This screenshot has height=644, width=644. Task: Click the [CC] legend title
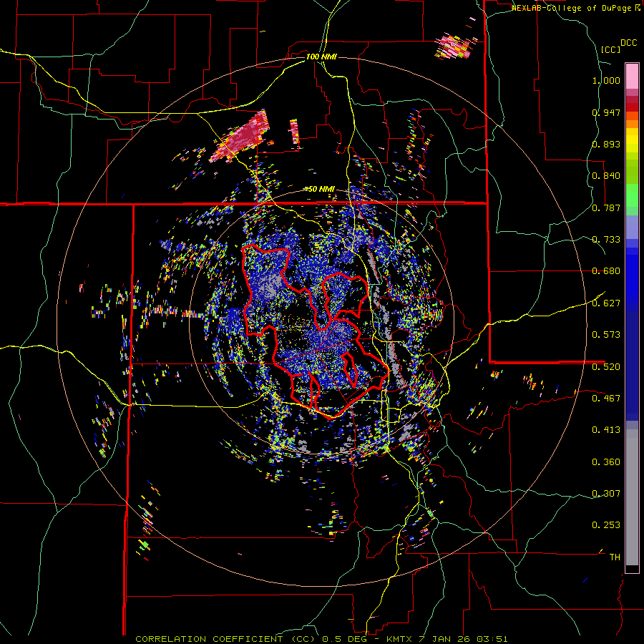(611, 49)
